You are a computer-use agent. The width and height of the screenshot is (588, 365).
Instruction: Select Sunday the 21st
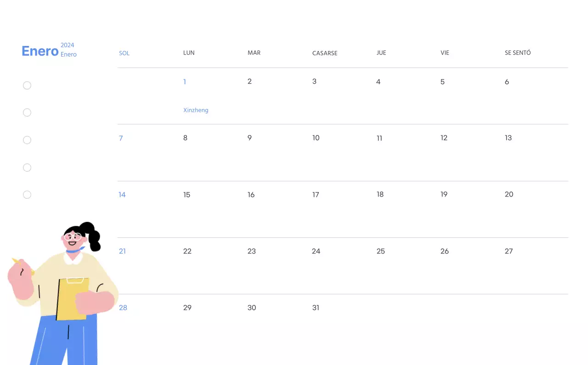pyautogui.click(x=122, y=251)
